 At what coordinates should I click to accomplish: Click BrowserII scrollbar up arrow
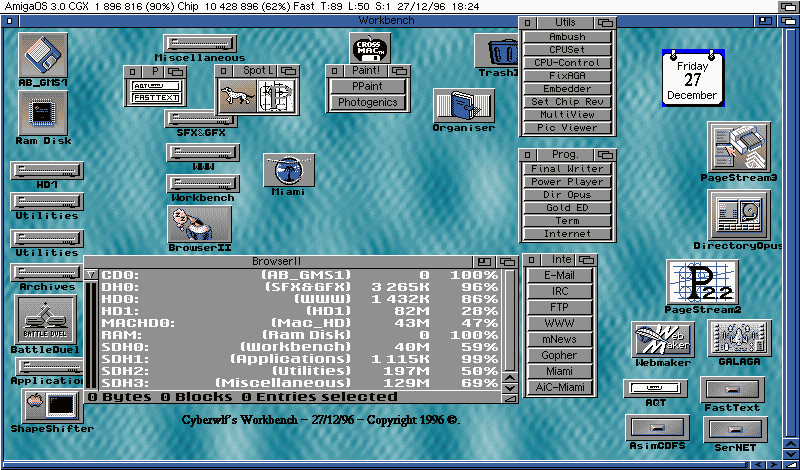510,378
